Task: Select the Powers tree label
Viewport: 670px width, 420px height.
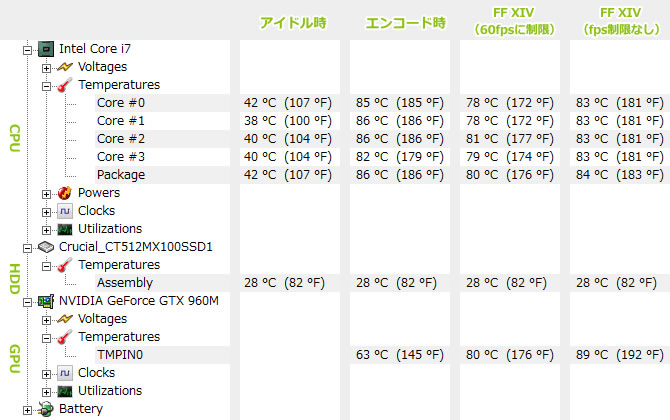Action: click(x=99, y=193)
